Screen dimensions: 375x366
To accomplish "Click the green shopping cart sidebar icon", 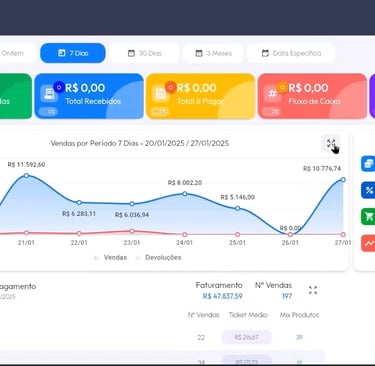I will pyautogui.click(x=369, y=217).
